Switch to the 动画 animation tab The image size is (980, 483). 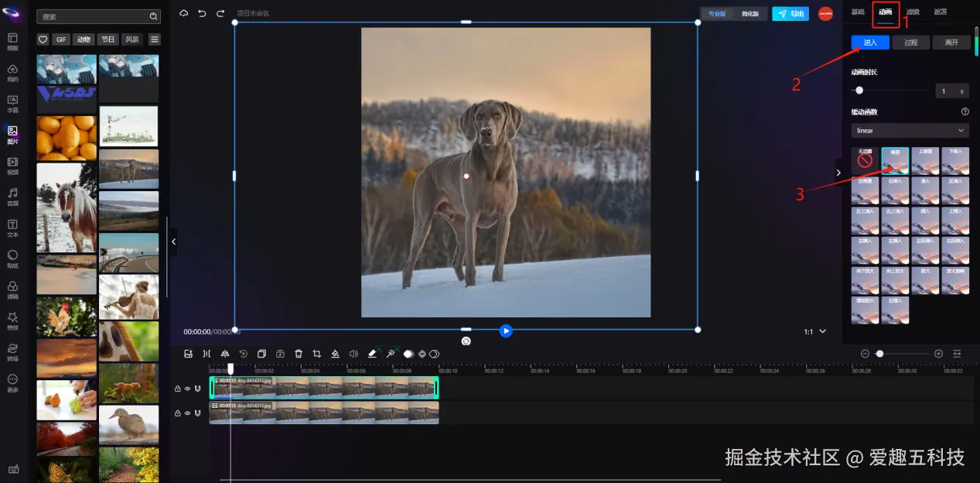pos(886,12)
